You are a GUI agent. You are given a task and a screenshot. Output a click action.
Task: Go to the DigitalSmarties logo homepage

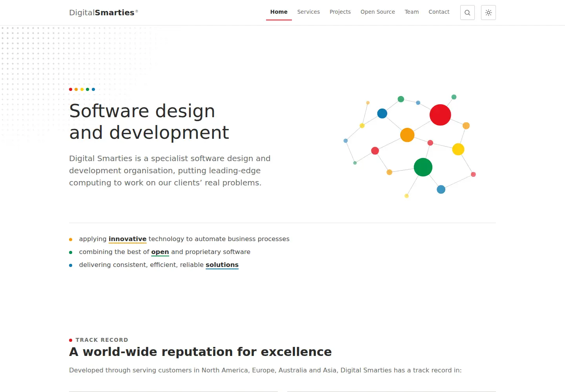(x=104, y=13)
